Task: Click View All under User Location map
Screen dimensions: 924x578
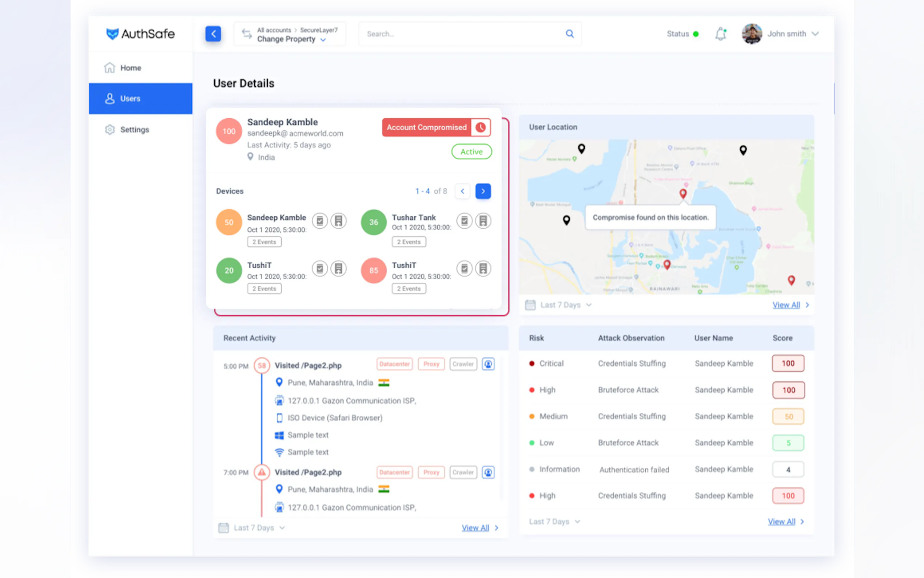Action: pyautogui.click(x=786, y=305)
